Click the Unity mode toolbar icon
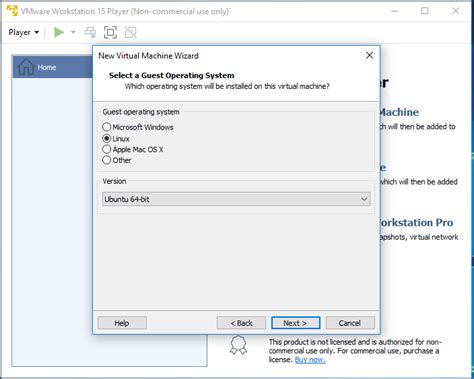 tap(131, 32)
